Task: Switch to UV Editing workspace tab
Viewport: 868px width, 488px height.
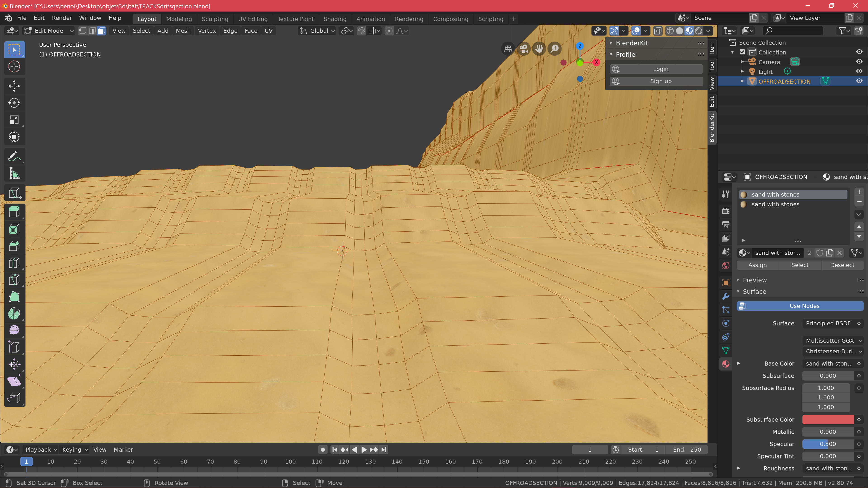Action: point(253,19)
